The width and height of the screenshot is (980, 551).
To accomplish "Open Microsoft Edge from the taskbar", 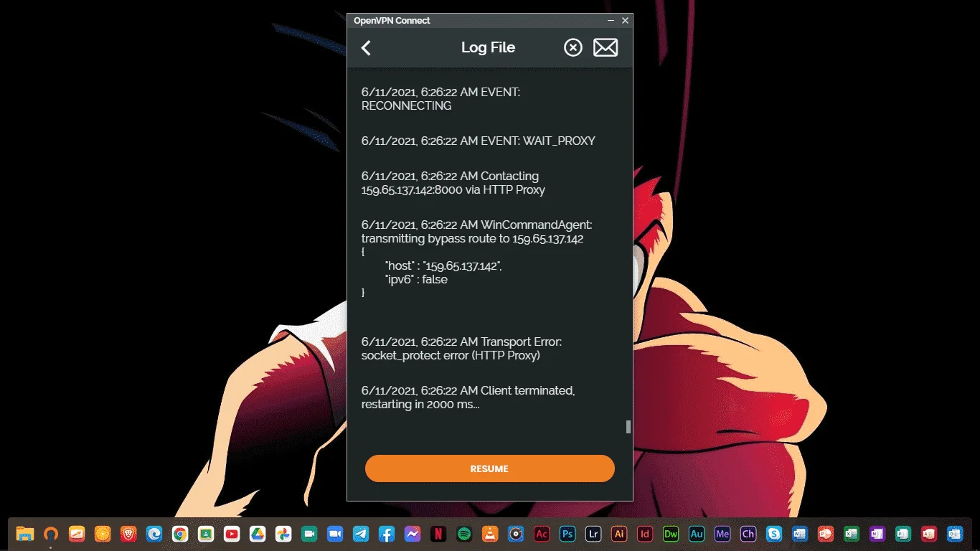I will [154, 534].
